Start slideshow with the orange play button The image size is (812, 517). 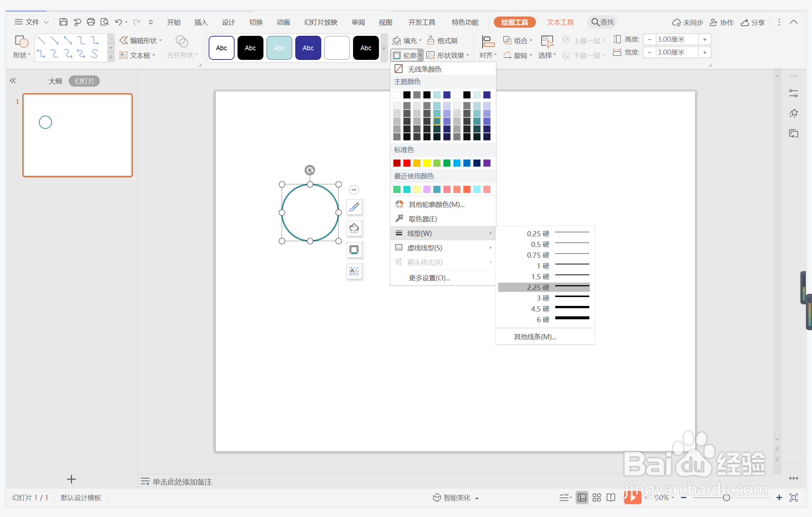point(632,497)
